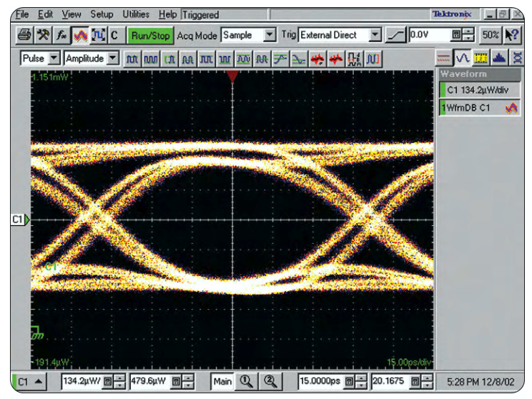Click the trigger level 0.0V field
The width and height of the screenshot is (532, 399).
point(430,35)
